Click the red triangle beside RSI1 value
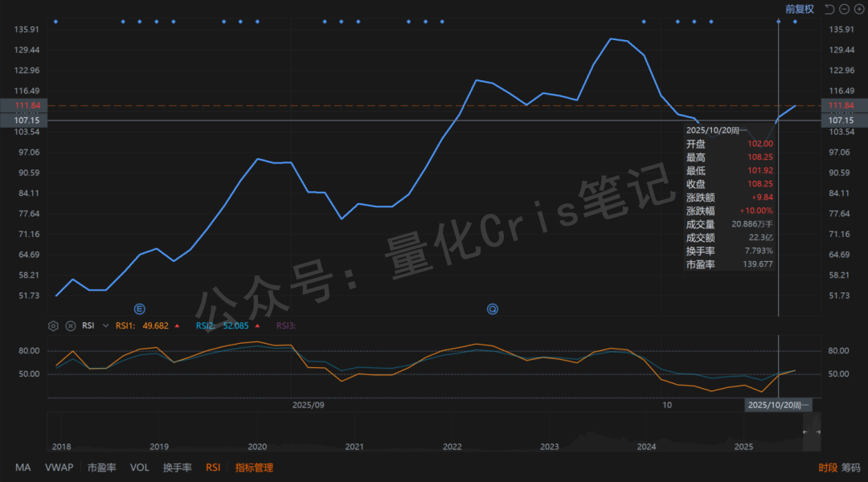This screenshot has width=868, height=482. (177, 326)
